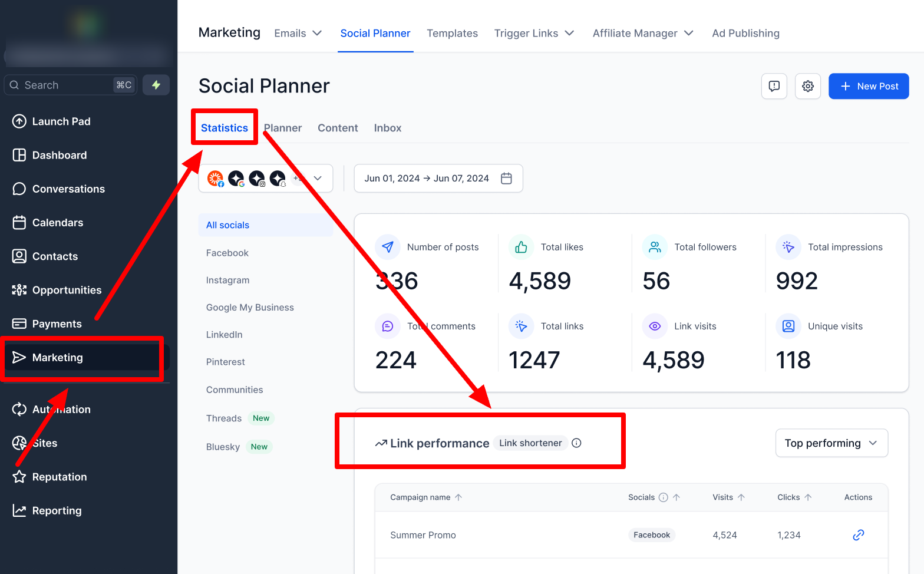This screenshot has width=924, height=574.
Task: Open the Templates tab in Marketing
Action: 452,33
